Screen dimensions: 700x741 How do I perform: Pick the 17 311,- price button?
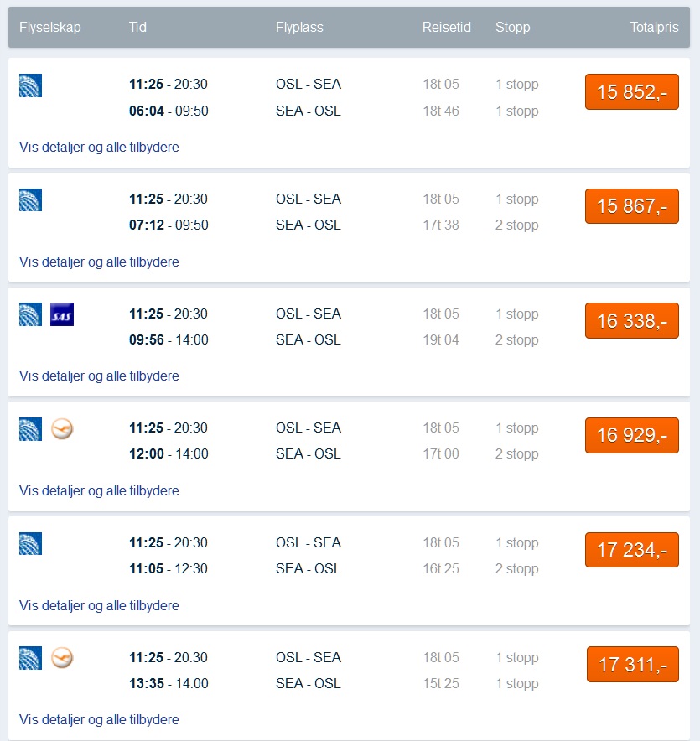[x=633, y=665]
